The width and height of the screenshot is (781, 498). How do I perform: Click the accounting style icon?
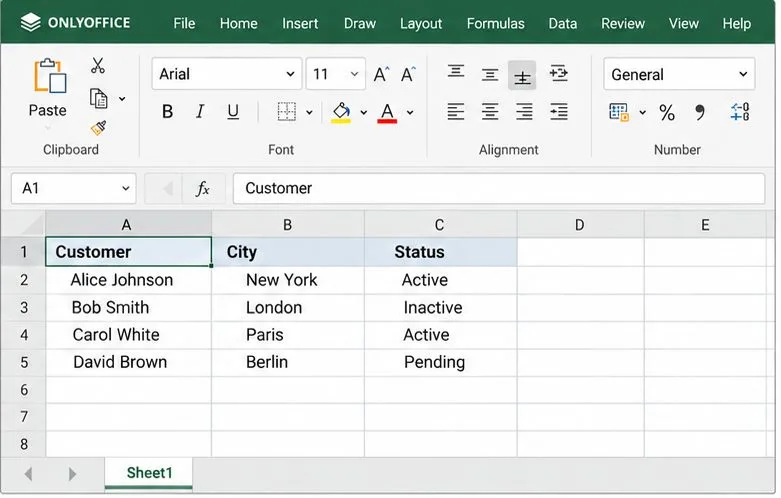point(619,112)
